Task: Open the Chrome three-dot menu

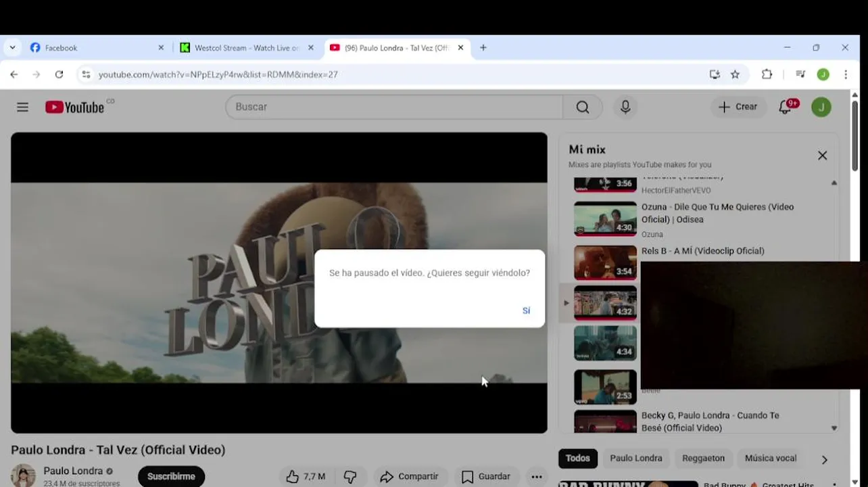Action: [846, 74]
